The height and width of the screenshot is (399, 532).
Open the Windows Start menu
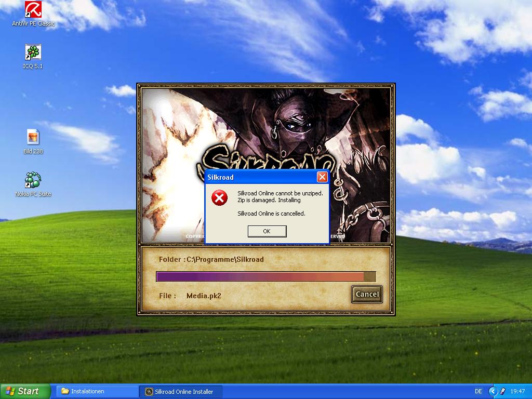(x=25, y=391)
